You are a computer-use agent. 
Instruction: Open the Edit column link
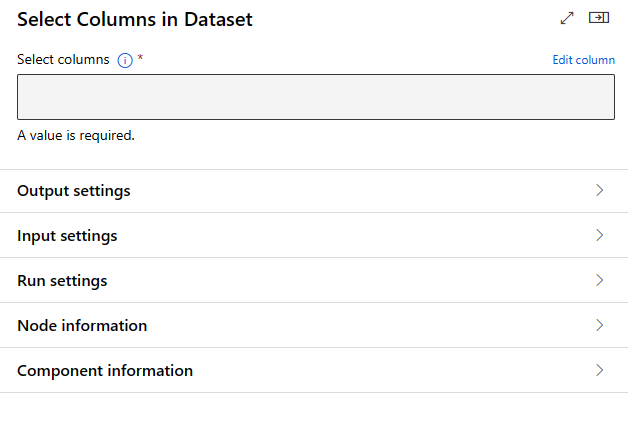(583, 60)
